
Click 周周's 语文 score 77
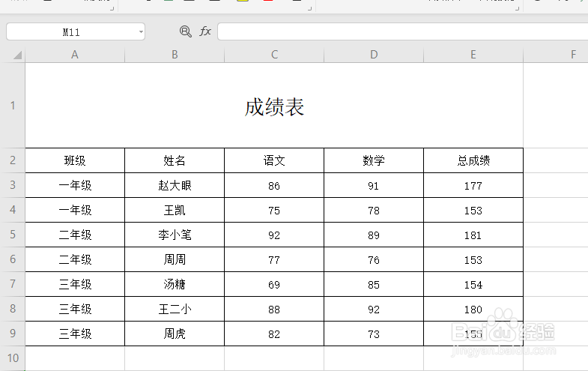[274, 259]
